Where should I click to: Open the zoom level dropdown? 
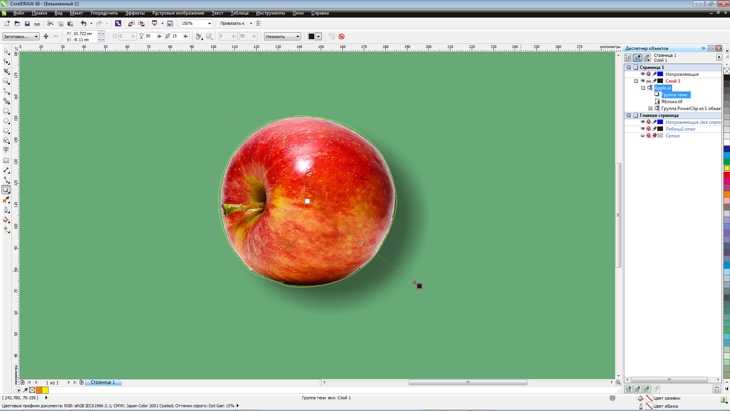[209, 23]
